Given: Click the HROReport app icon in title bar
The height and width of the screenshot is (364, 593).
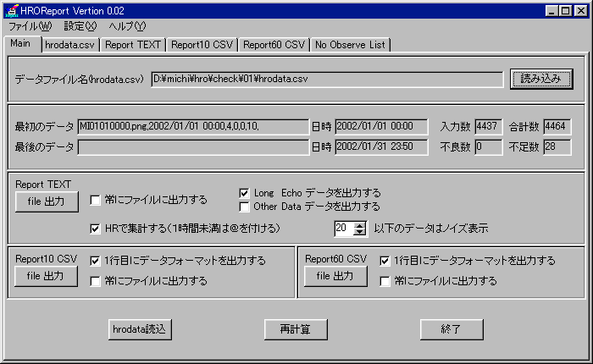Looking at the screenshot, I should [12, 11].
